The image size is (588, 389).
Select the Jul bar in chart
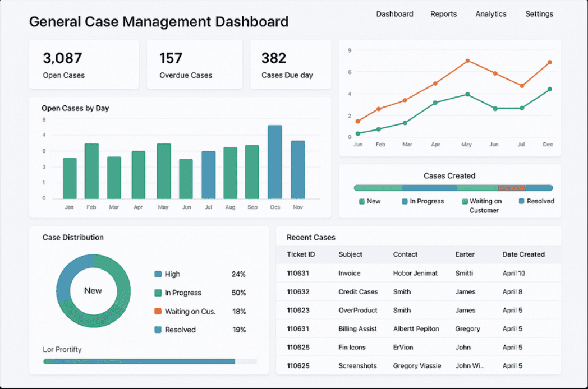209,175
